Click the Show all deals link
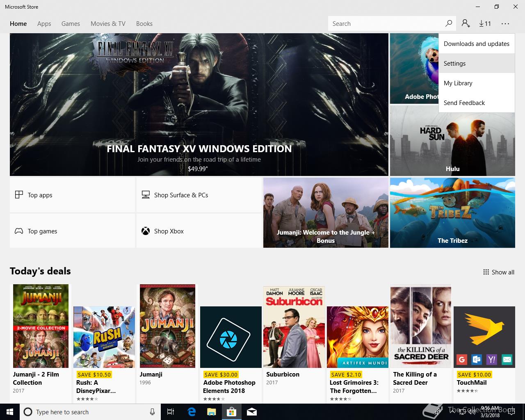Screen dimensions: 525x420 coord(498,272)
